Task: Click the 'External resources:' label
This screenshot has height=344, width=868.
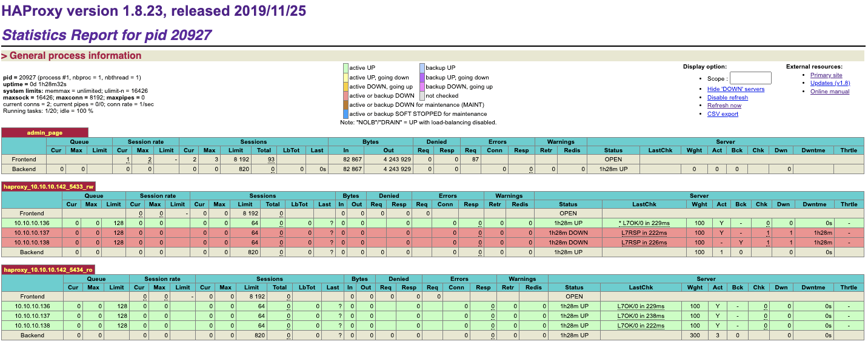Action: [x=814, y=67]
